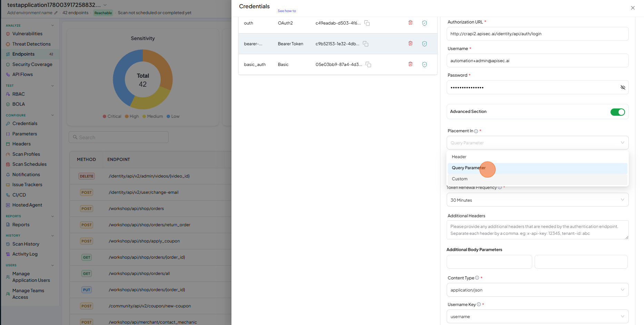Screen dimensions: 644x325
Task: Show password with the eye icon
Action: (x=623, y=87)
